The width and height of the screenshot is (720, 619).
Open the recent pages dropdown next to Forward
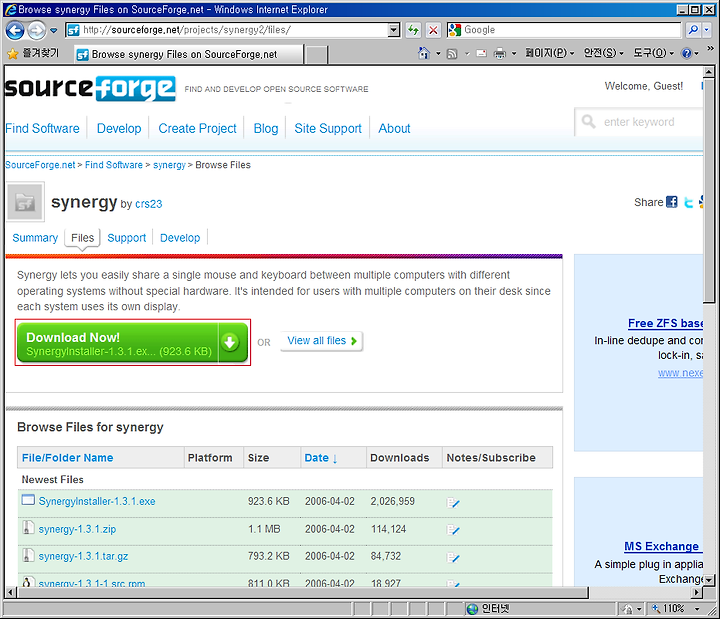pyautogui.click(x=54, y=31)
